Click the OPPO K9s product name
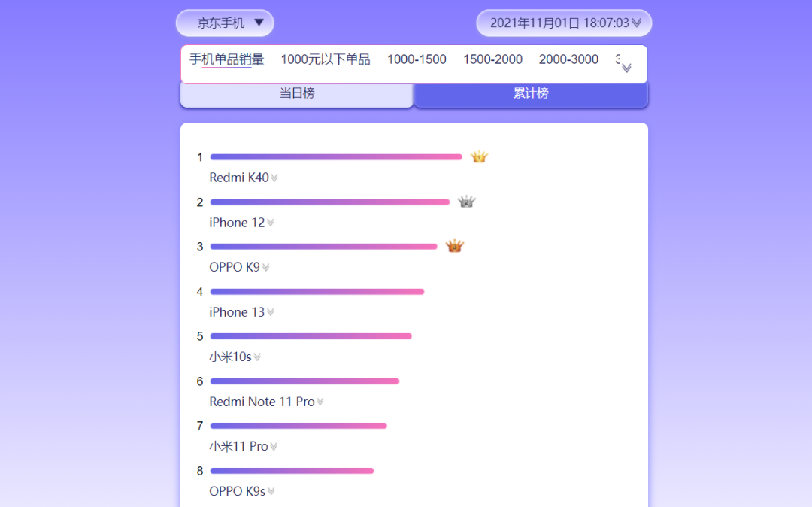Image resolution: width=812 pixels, height=507 pixels. point(237,491)
